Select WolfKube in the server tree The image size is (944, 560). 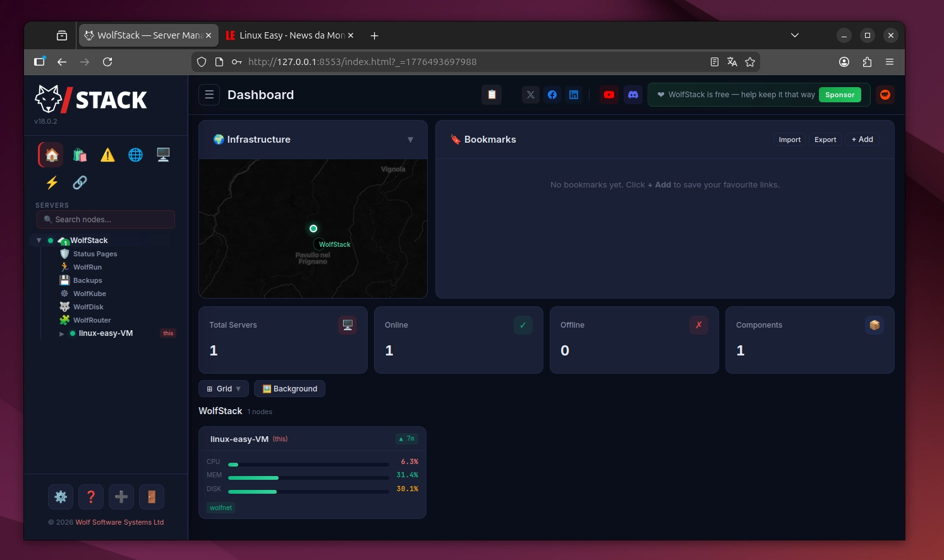89,294
